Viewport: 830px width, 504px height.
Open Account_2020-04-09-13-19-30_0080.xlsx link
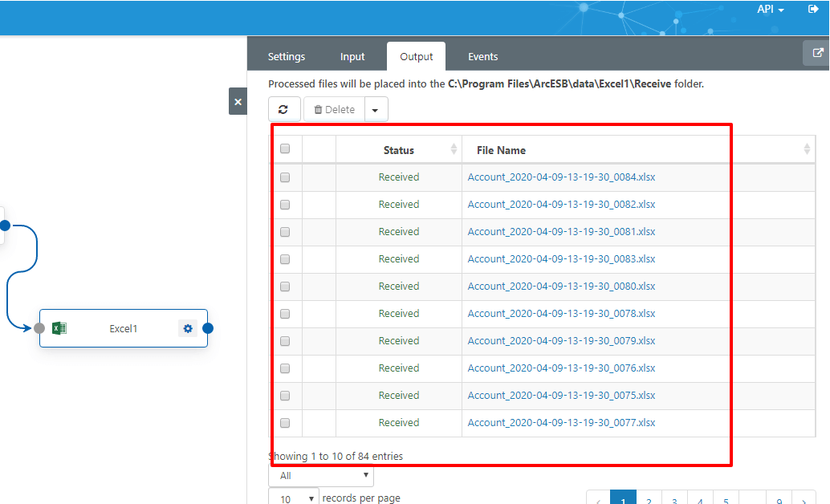(x=561, y=287)
